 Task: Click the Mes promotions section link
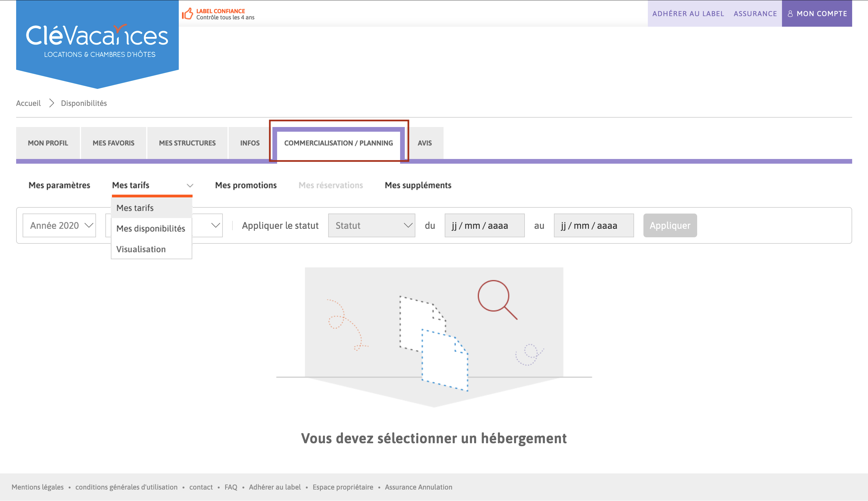246,185
